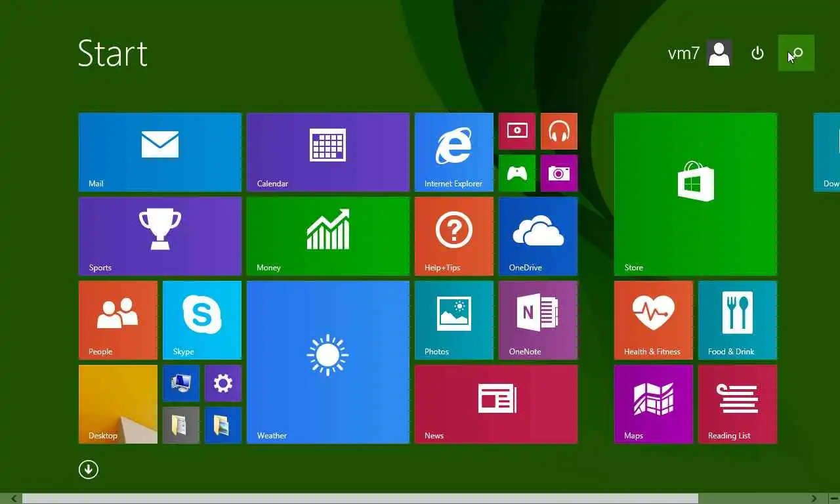Open the Food & Drink tile
The width and height of the screenshot is (840, 504).
point(738,320)
